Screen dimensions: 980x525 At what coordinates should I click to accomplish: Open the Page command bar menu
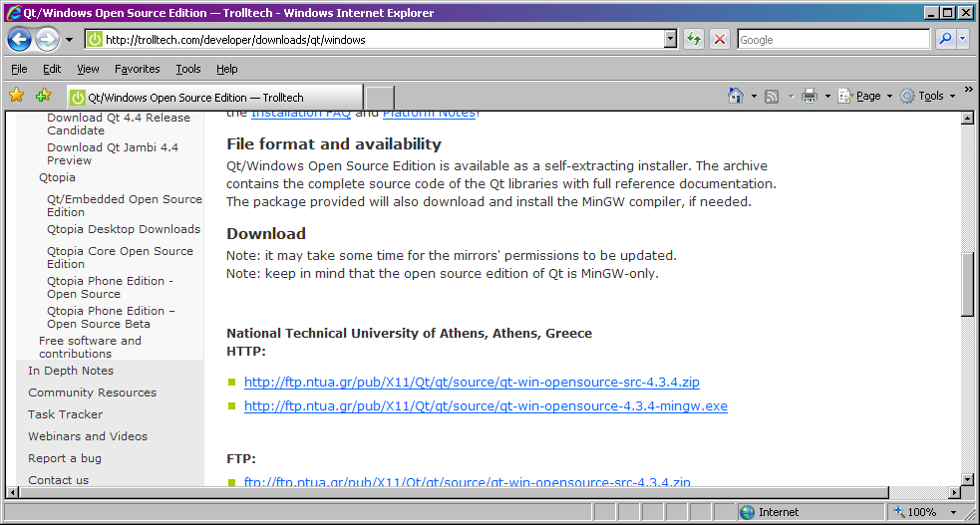(x=865, y=96)
